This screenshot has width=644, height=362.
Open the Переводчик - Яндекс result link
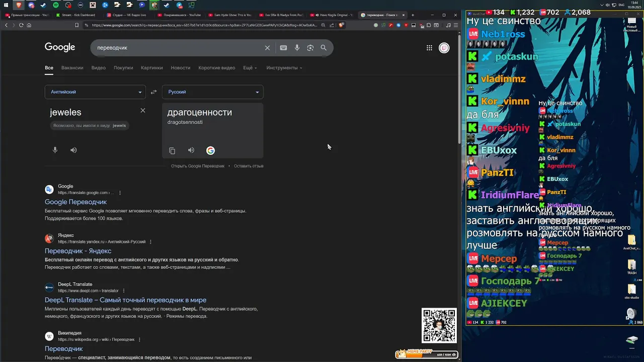point(78,251)
